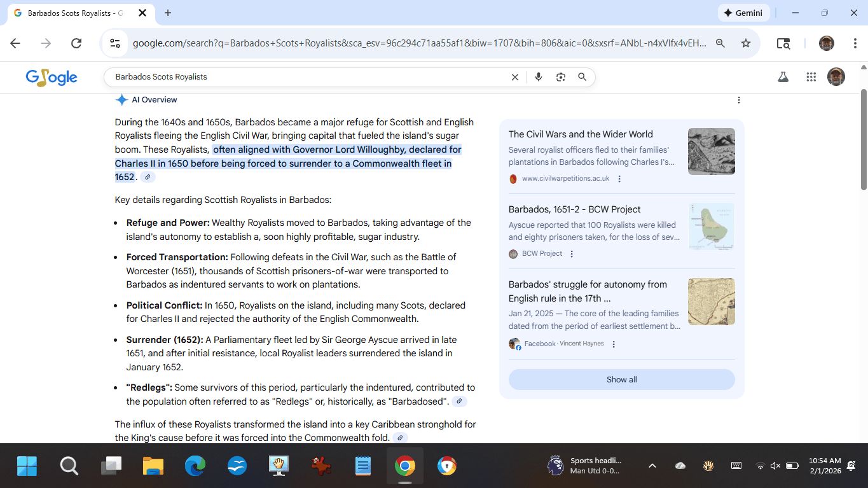Click the Google search input field

305,77
